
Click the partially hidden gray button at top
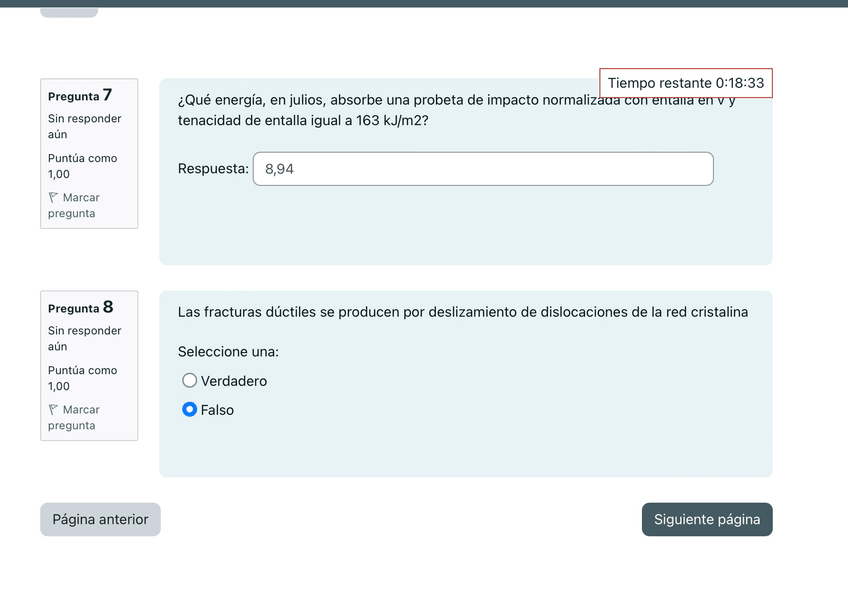[69, 10]
